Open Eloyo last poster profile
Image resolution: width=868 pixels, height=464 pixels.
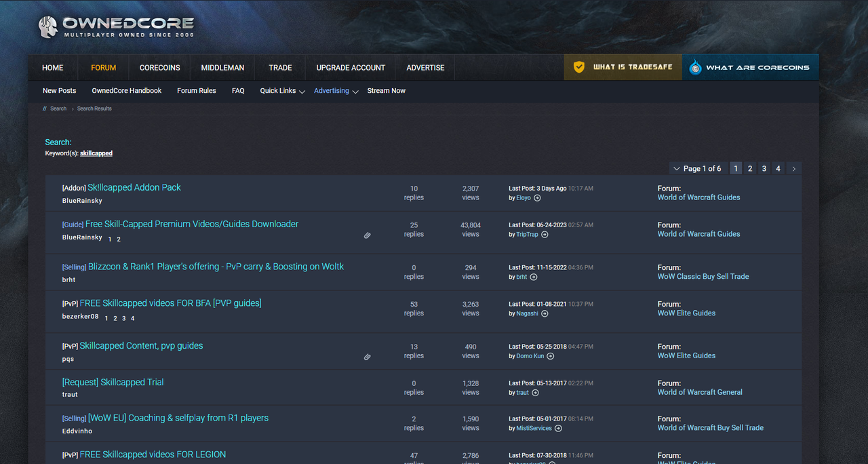click(x=524, y=198)
